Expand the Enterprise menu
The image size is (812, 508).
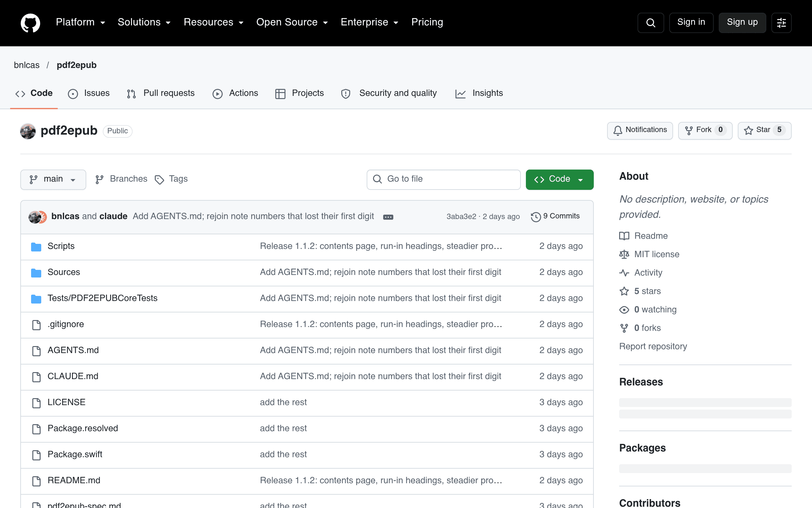[x=370, y=23]
